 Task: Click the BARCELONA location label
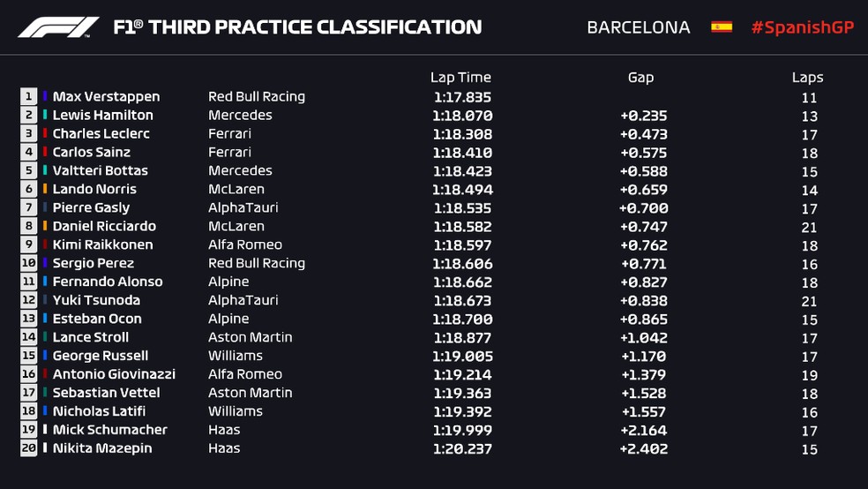pyautogui.click(x=639, y=27)
